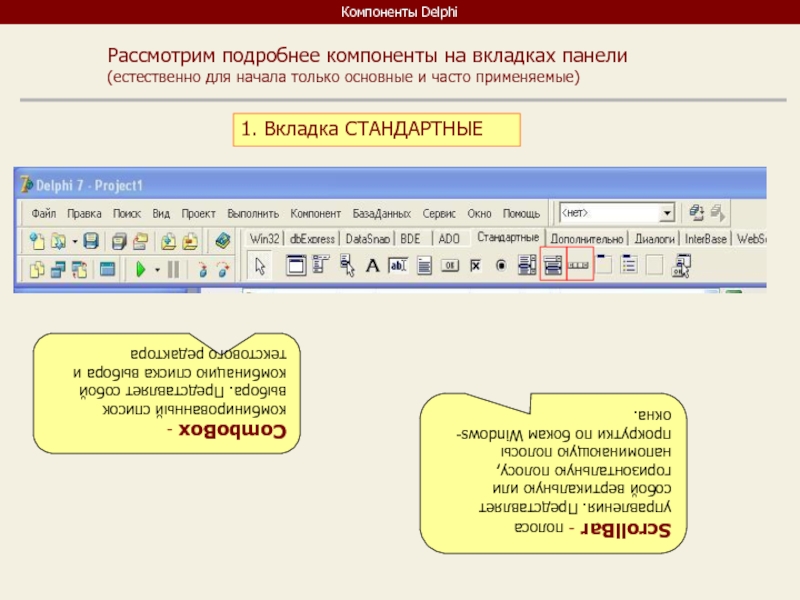Select the arrow pointer in the component palette
This screenshot has width=800, height=600.
pyautogui.click(x=260, y=266)
